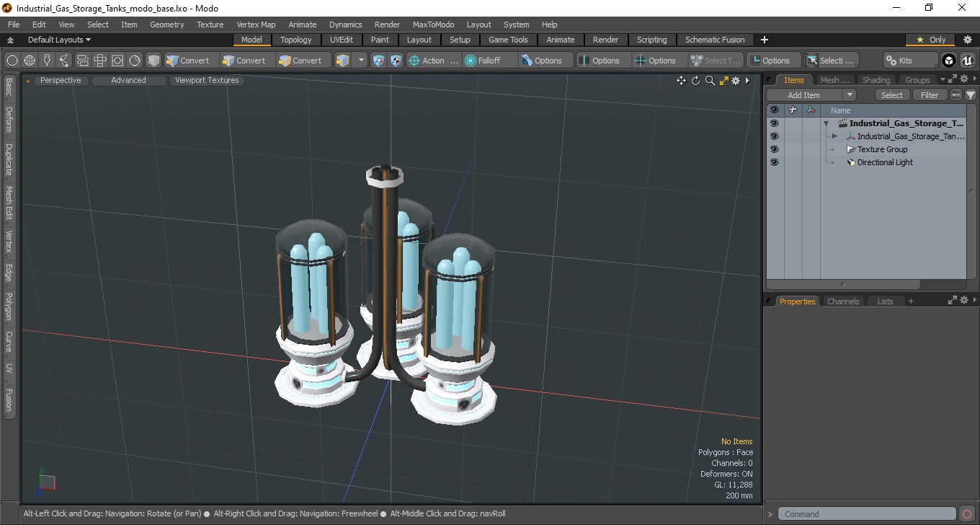Switch to the Channels tab
This screenshot has height=525, width=980.
[x=843, y=301]
